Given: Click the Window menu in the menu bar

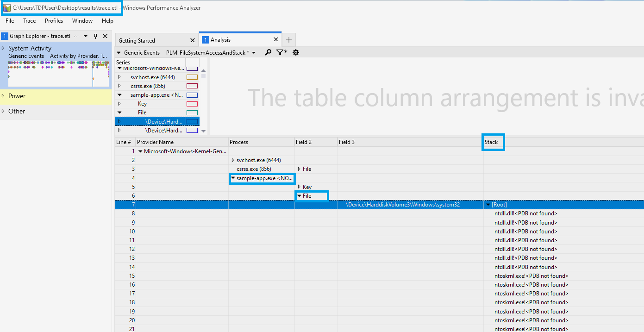Looking at the screenshot, I should (x=82, y=20).
